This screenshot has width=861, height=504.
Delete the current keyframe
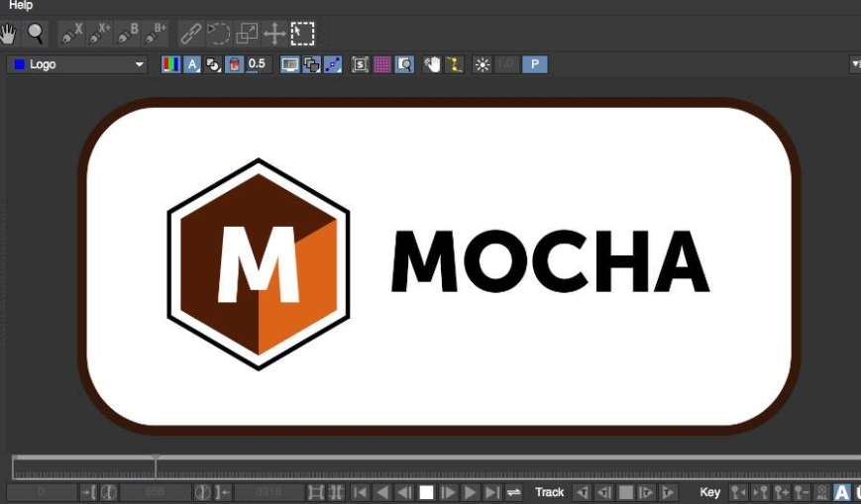pyautogui.click(x=802, y=492)
